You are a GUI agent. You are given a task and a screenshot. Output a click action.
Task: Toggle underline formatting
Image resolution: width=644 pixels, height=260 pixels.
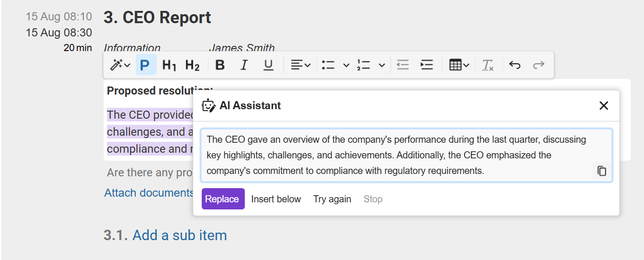click(x=268, y=65)
